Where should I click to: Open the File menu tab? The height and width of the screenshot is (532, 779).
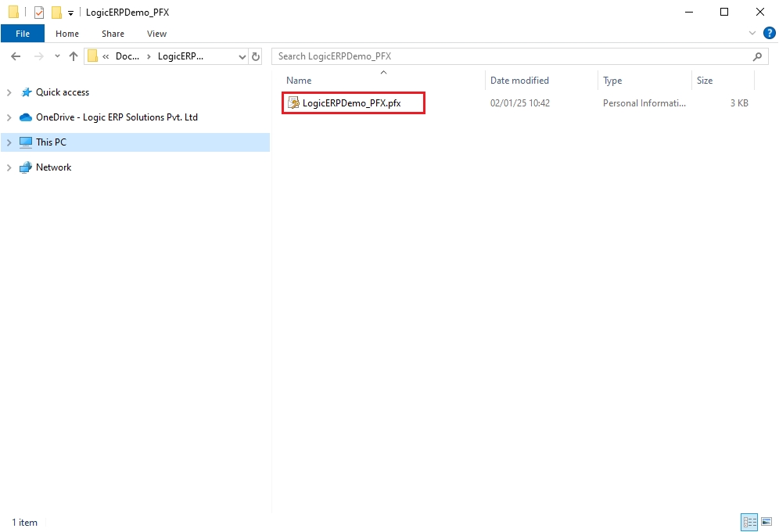coord(23,34)
